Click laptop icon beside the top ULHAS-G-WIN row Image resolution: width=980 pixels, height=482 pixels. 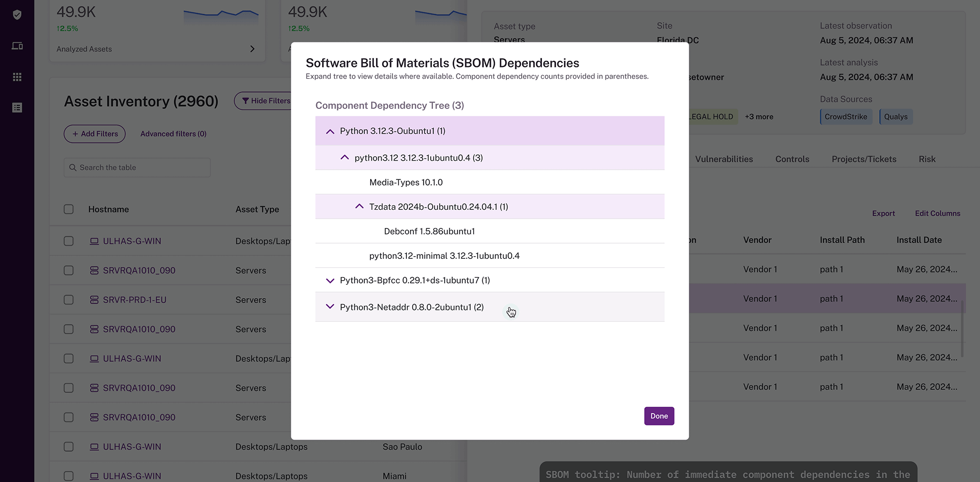pos(94,241)
